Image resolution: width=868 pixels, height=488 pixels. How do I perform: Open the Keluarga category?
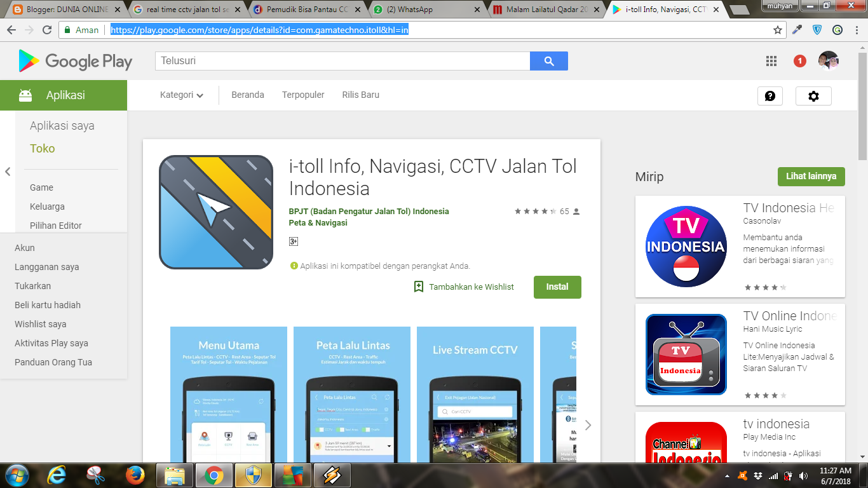pos(47,207)
